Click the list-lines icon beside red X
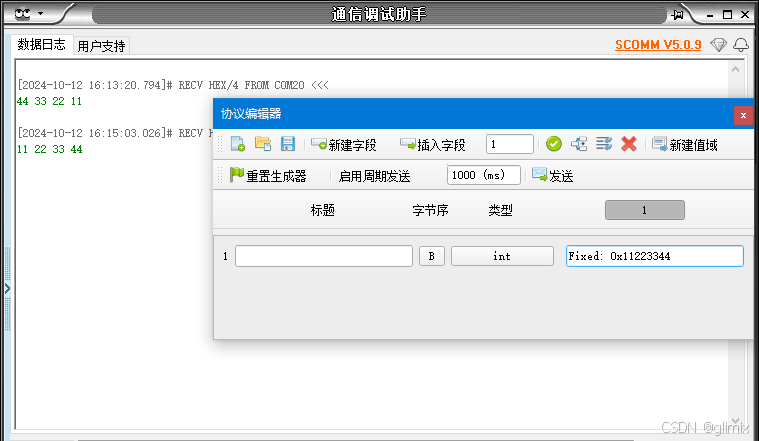The width and height of the screenshot is (759, 441). tap(604, 144)
